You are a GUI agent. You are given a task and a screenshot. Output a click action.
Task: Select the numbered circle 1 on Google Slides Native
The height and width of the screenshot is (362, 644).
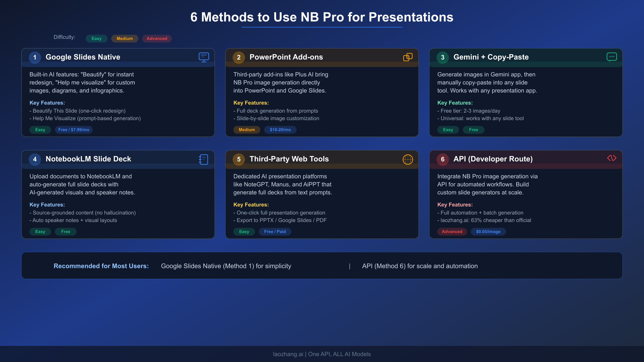point(35,57)
